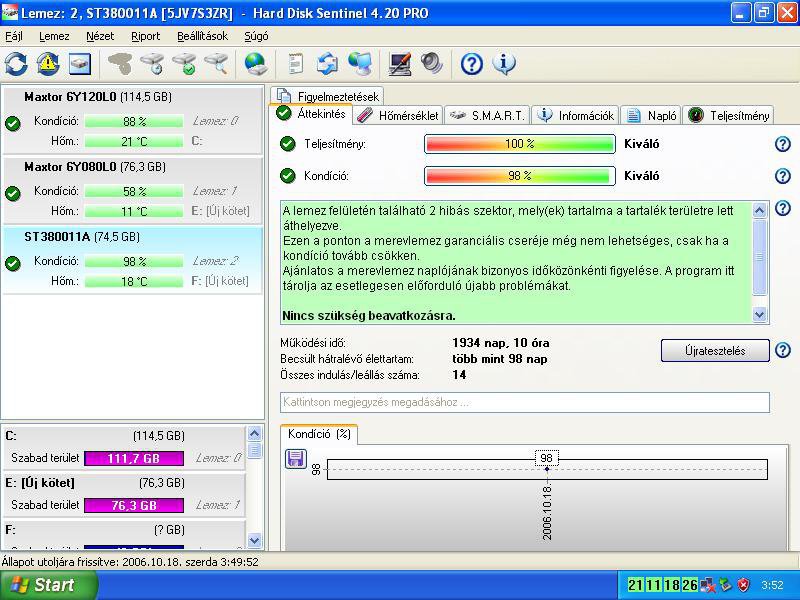Open the question mark help toolbar icon
The width and height of the screenshot is (800, 600).
471,64
